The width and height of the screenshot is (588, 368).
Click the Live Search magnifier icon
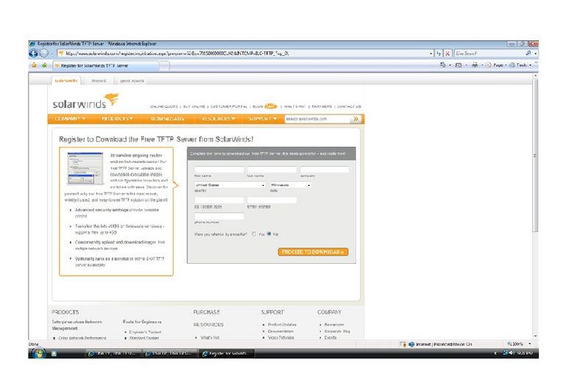528,53
